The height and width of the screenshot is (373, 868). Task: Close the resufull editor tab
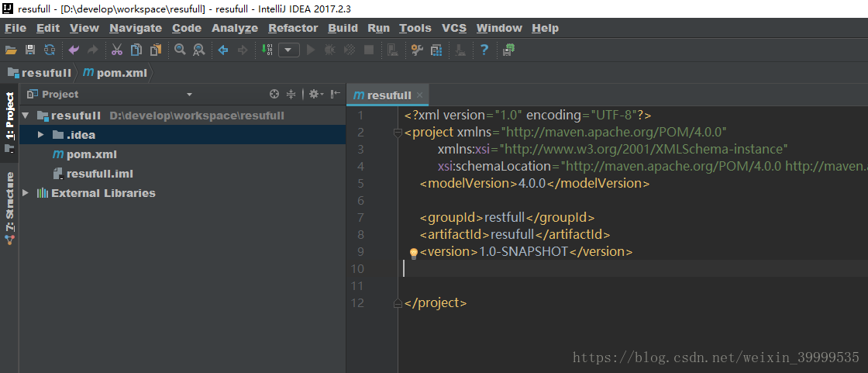[x=419, y=95]
